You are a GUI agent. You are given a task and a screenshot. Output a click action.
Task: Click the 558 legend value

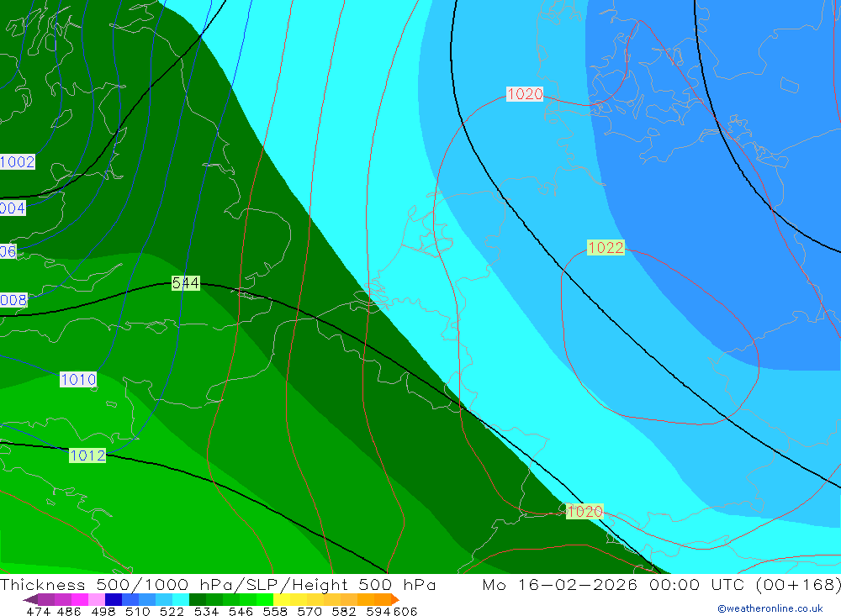click(275, 611)
